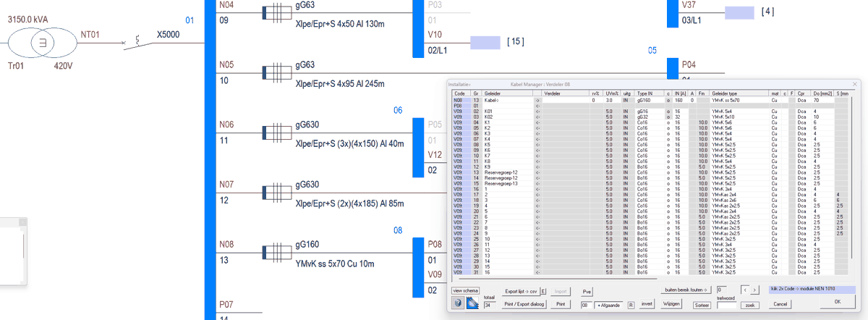The image size is (868, 320).
Task: Click the blue schema diagram icon beside help
Action: (473, 303)
